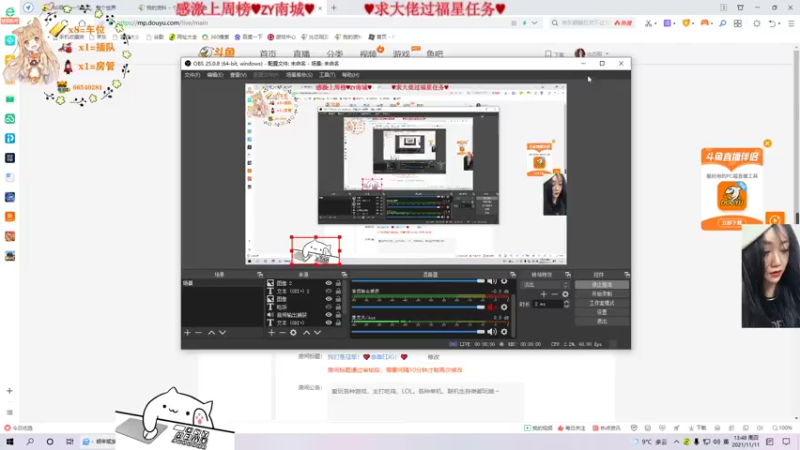This screenshot has height=450, width=800.
Task: Open settings gear of top mixer channel
Action: 504,281
